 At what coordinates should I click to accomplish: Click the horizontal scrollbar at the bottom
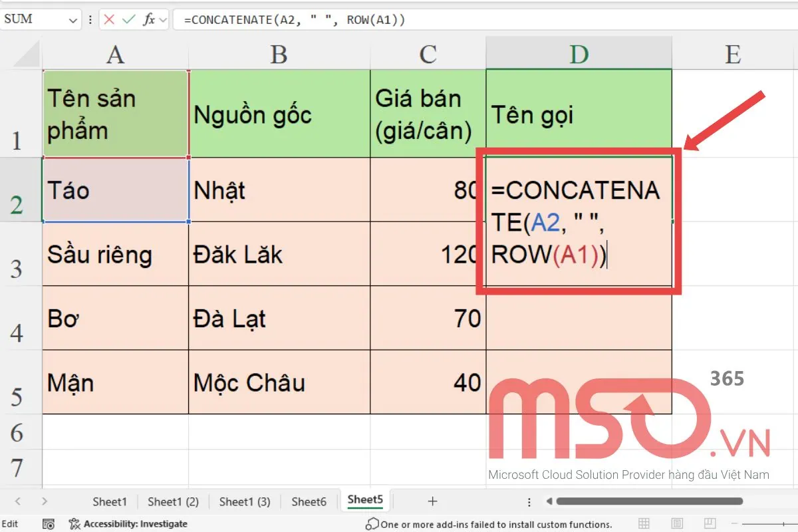pyautogui.click(x=649, y=501)
